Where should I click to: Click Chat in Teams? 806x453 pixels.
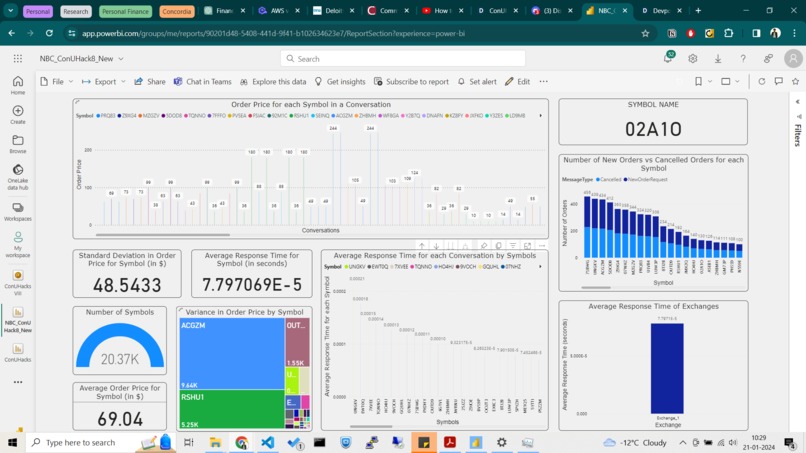pos(203,81)
